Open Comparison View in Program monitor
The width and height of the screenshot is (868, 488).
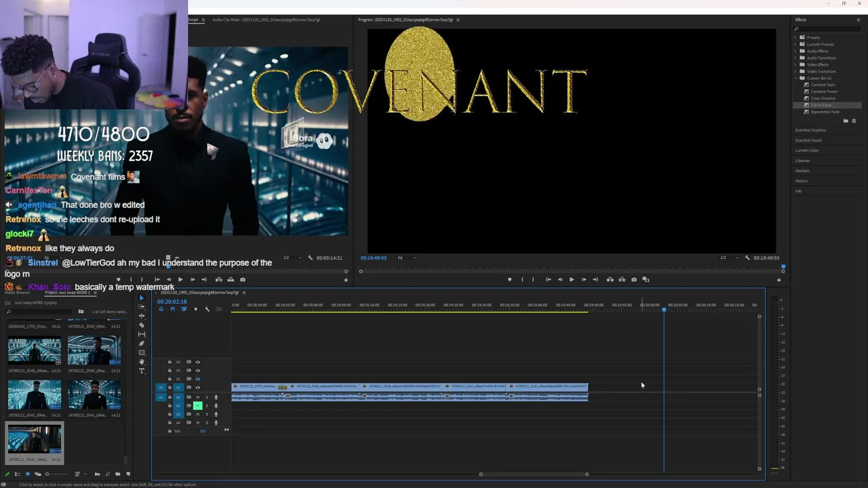646,279
